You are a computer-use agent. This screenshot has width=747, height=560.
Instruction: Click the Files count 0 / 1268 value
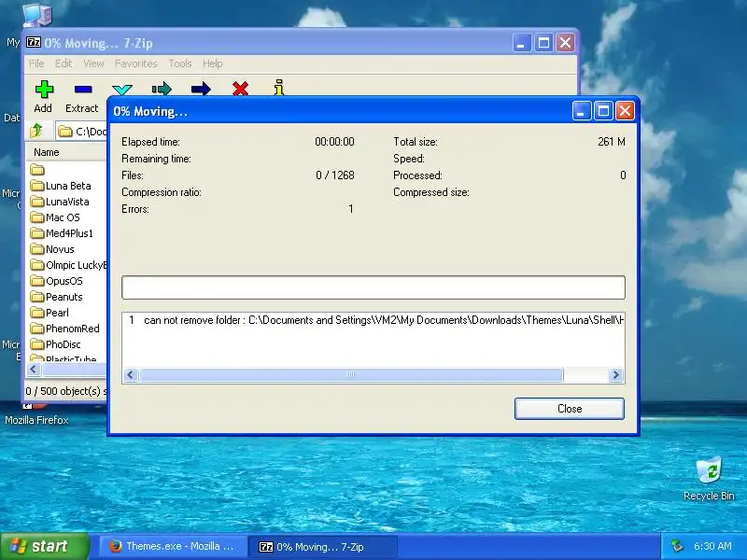335,175
